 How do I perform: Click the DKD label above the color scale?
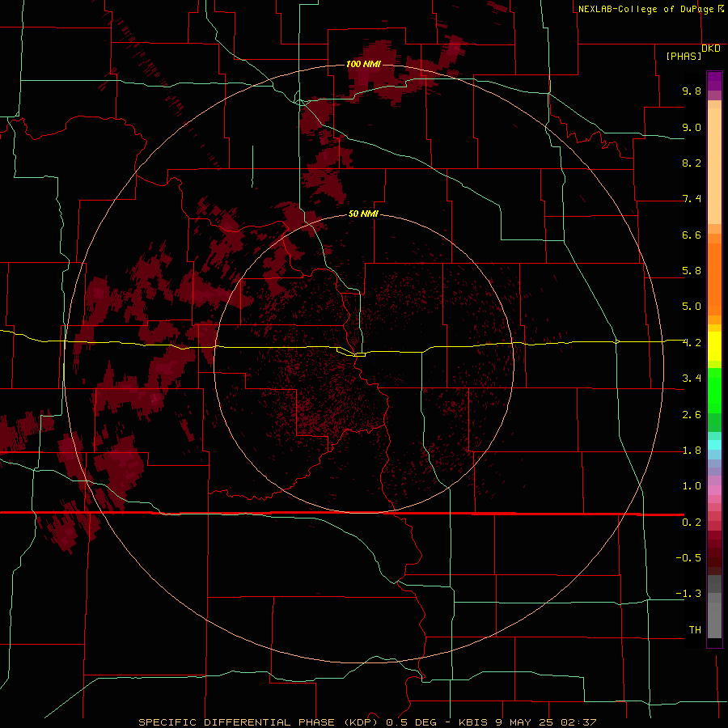coord(711,49)
